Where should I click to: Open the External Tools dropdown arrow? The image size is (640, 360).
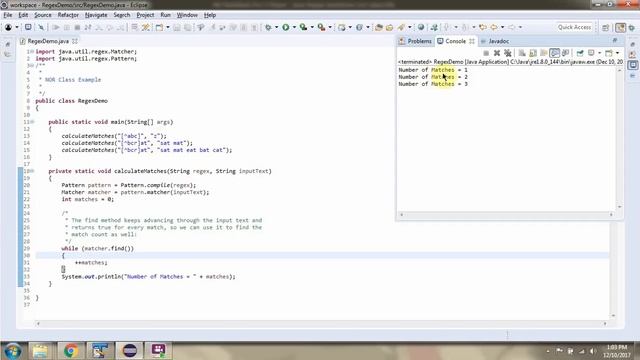click(330, 27)
